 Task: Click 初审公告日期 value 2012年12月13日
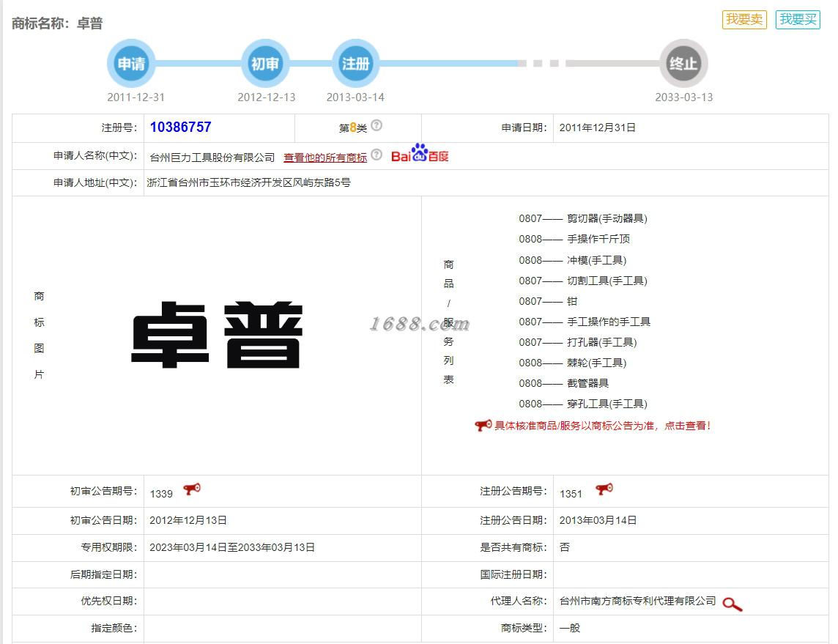[x=188, y=520]
